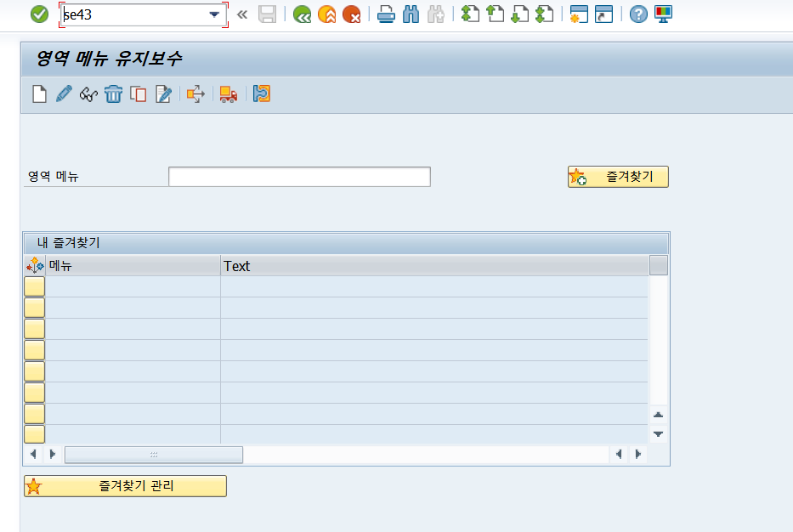Click the green Back icon
The width and height of the screenshot is (793, 532).
coord(302,14)
